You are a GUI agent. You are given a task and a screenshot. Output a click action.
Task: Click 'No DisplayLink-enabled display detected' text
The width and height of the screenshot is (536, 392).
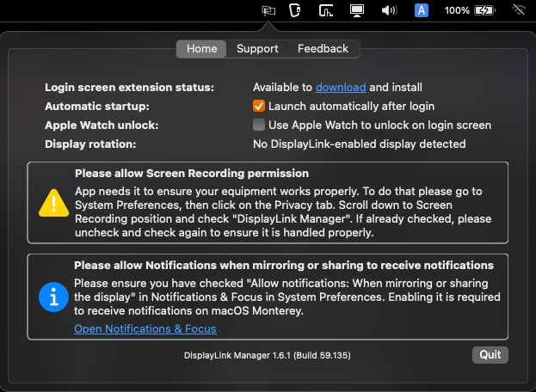point(360,144)
